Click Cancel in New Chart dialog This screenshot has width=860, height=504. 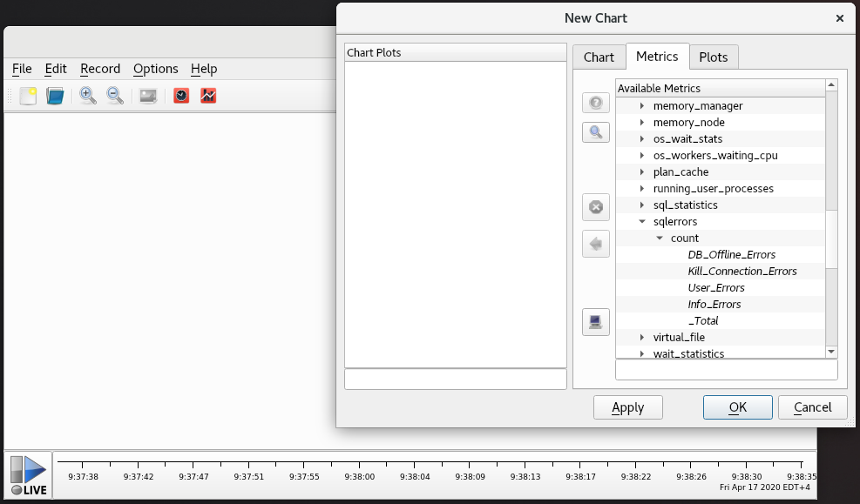pos(812,407)
